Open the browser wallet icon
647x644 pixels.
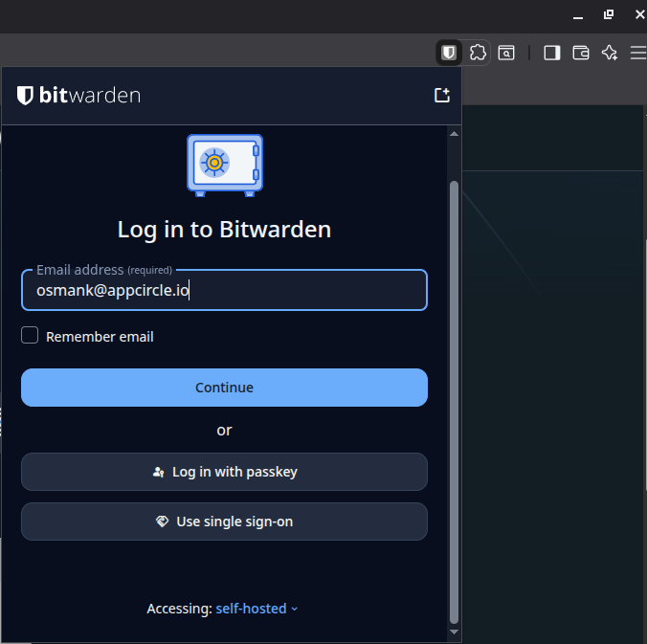point(581,53)
